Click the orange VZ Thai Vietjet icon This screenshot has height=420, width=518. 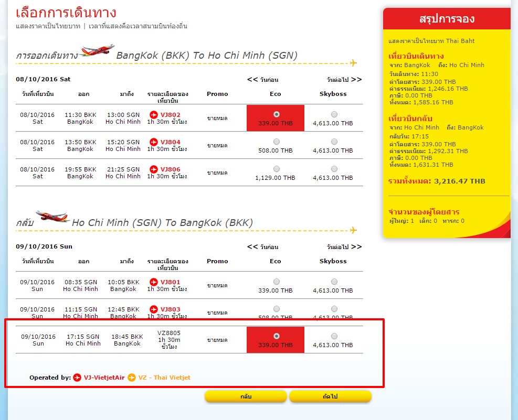[x=132, y=377]
